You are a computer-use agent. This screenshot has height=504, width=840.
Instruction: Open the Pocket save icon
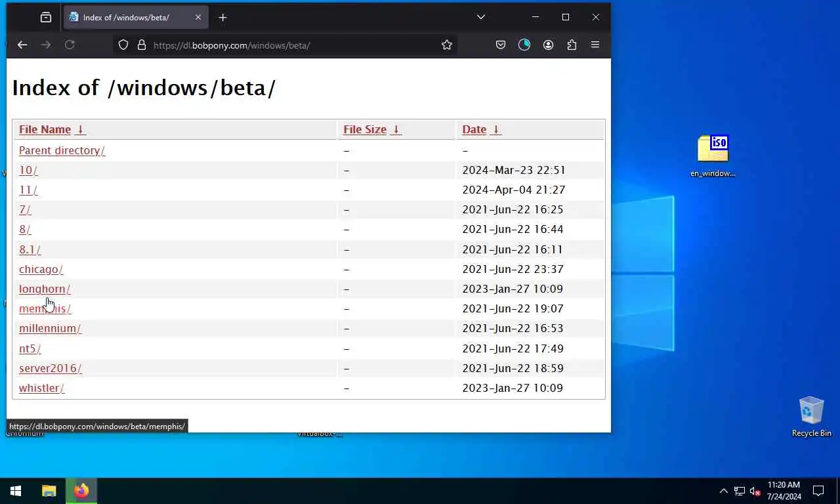(x=501, y=45)
